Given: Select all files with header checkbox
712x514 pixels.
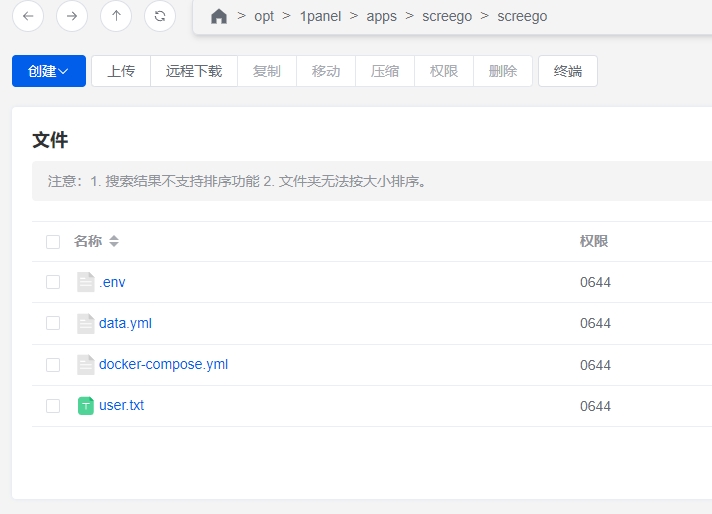Looking at the screenshot, I should [53, 242].
